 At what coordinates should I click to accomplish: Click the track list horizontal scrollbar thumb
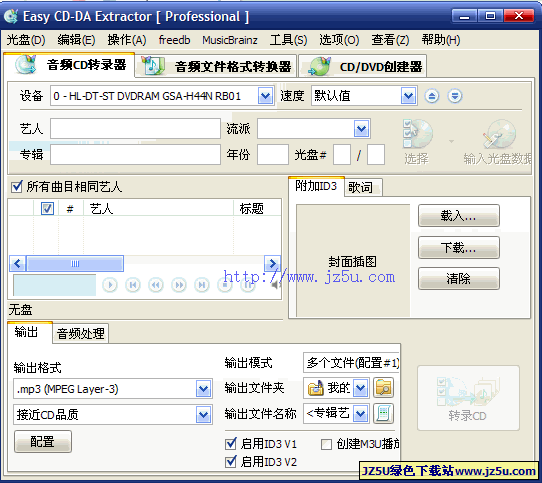click(x=75, y=264)
